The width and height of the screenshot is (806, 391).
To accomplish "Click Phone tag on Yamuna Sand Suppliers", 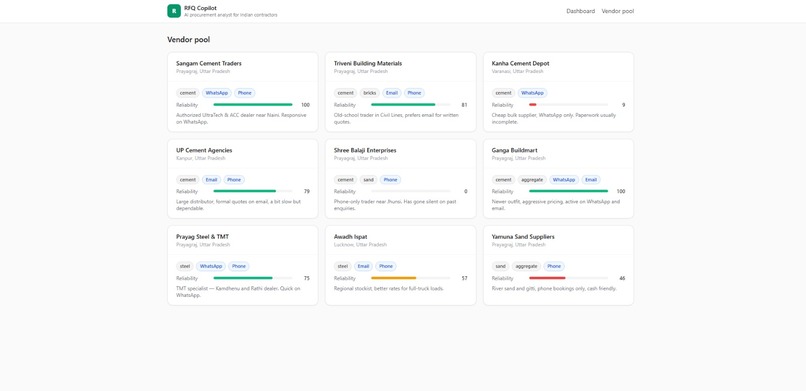I will point(554,266).
